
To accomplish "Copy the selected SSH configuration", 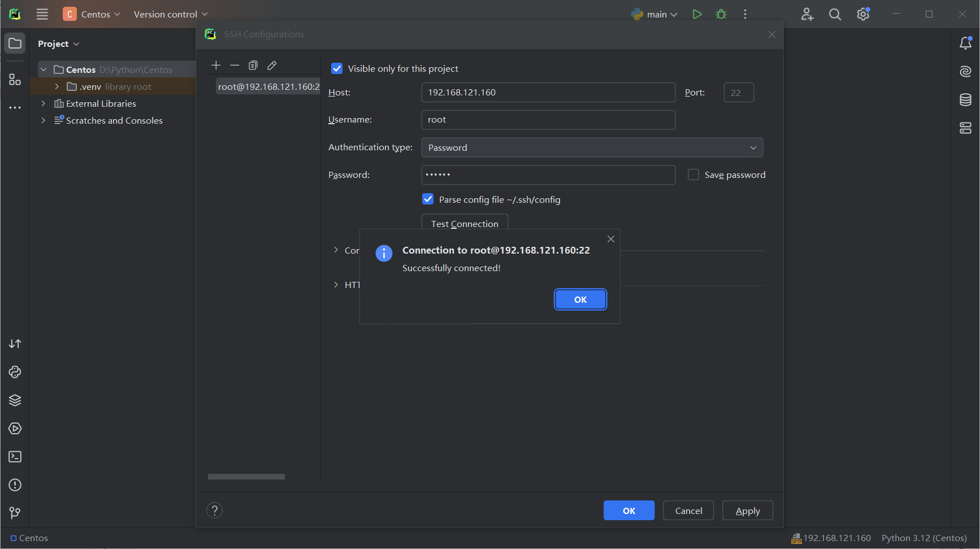I will (x=253, y=66).
